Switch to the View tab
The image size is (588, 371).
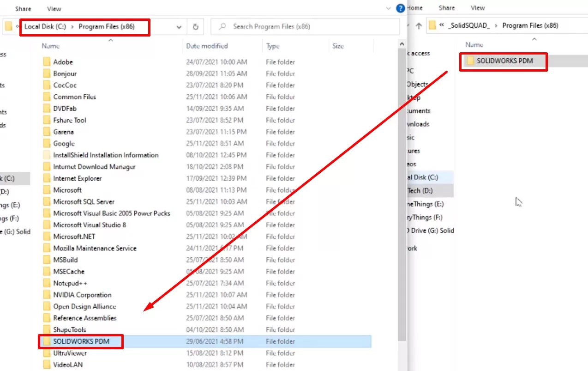(x=54, y=8)
